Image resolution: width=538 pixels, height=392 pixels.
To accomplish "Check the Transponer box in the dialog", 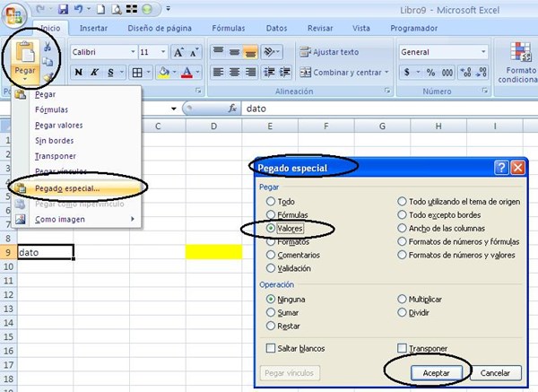I will click(x=402, y=348).
